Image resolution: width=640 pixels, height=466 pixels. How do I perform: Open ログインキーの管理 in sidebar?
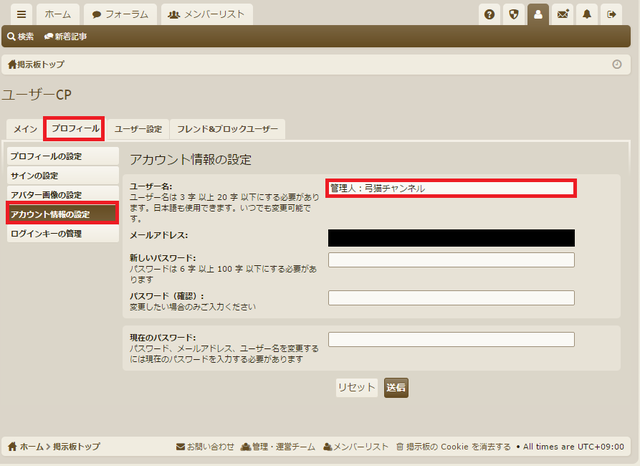tap(63, 234)
